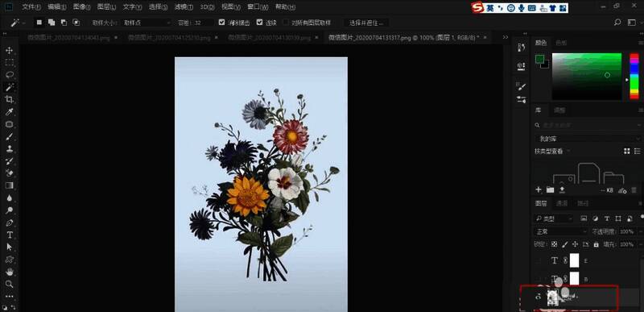Open the Sample Size dropdown
Image resolution: width=644 pixels, height=312 pixels.
click(147, 23)
